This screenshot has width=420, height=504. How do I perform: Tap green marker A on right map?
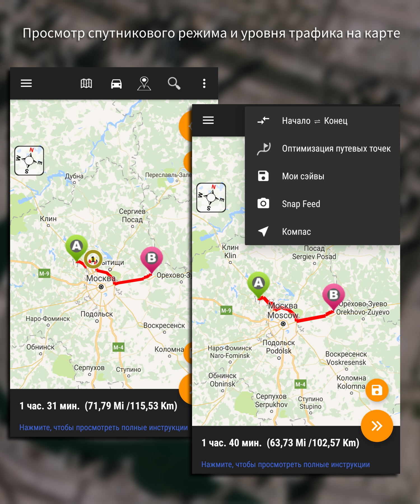(258, 284)
